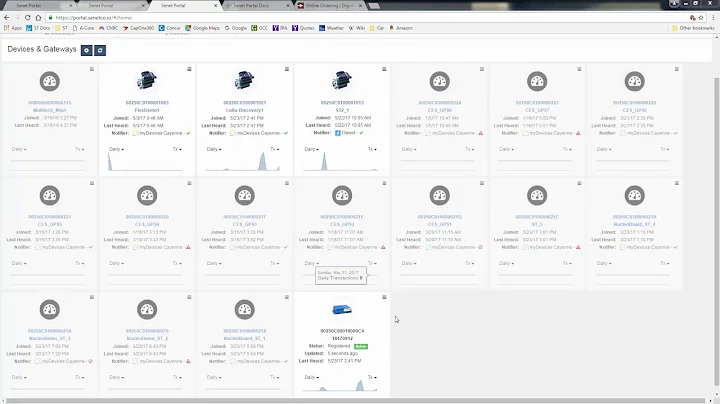Expand Daily dropdown on FlexDemo1 card
The image size is (720, 404).
[116, 149]
